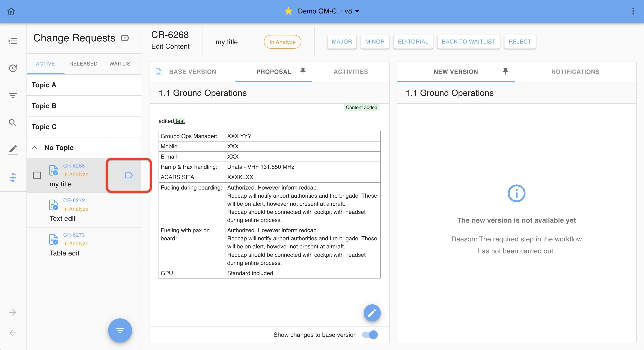644x350 pixels.
Task: Open the table of contents list icon
Action: point(13,41)
